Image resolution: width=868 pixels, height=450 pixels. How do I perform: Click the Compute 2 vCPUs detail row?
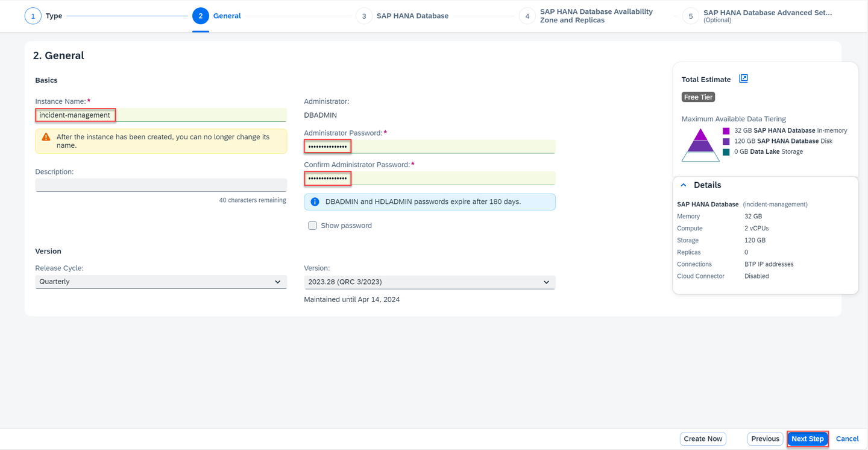(x=723, y=228)
